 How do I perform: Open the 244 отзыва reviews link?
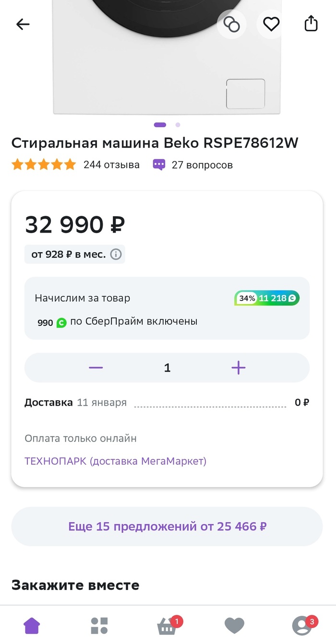point(111,165)
